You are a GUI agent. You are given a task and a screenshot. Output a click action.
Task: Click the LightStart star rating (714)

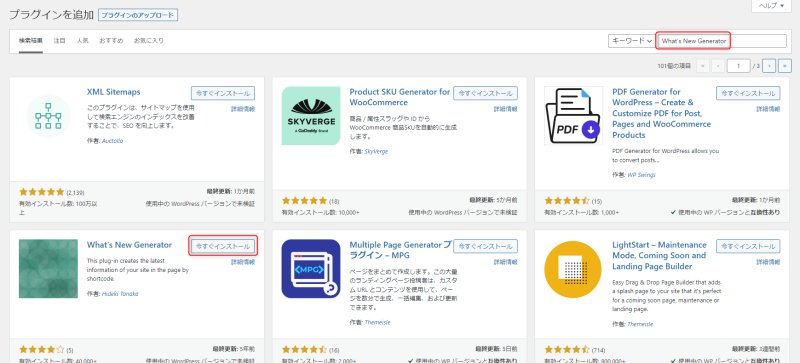(567, 350)
